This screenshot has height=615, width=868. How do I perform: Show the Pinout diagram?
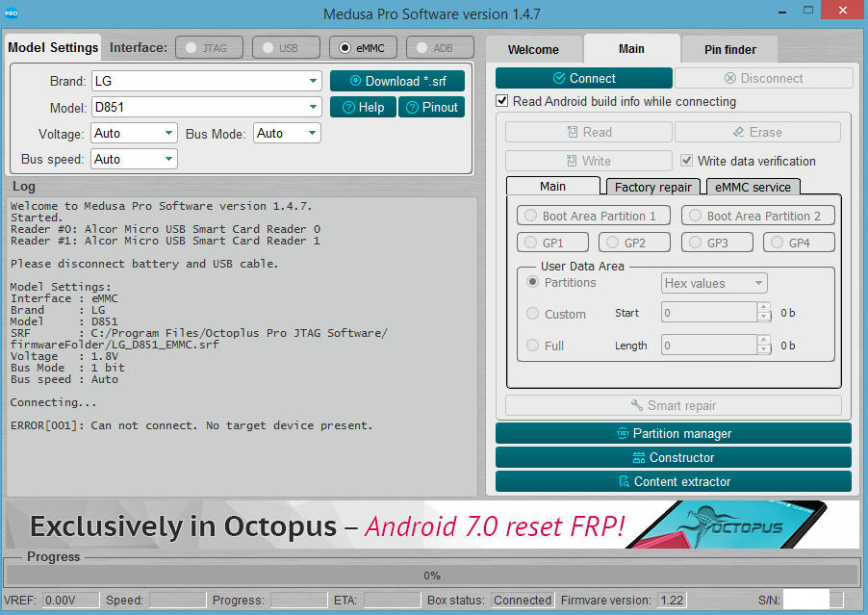coord(432,107)
